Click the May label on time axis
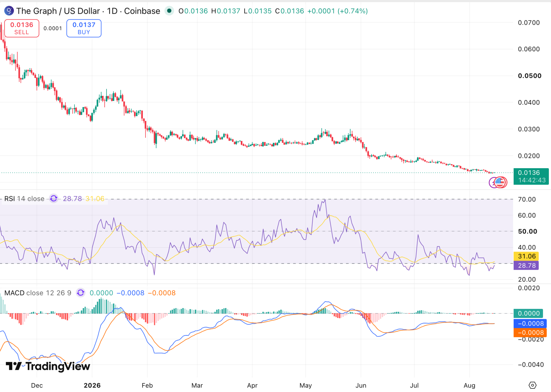 (x=306, y=386)
